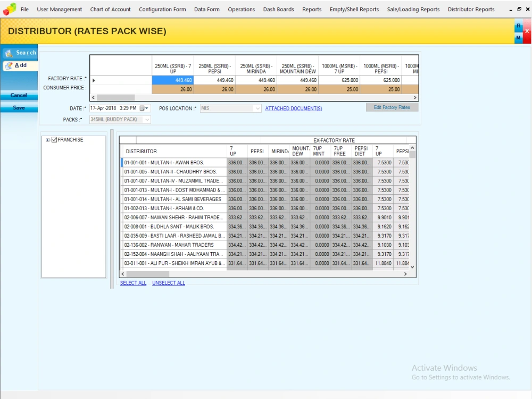Image resolution: width=532 pixels, height=399 pixels.
Task: Click the application logo icon
Action: pos(10,9)
